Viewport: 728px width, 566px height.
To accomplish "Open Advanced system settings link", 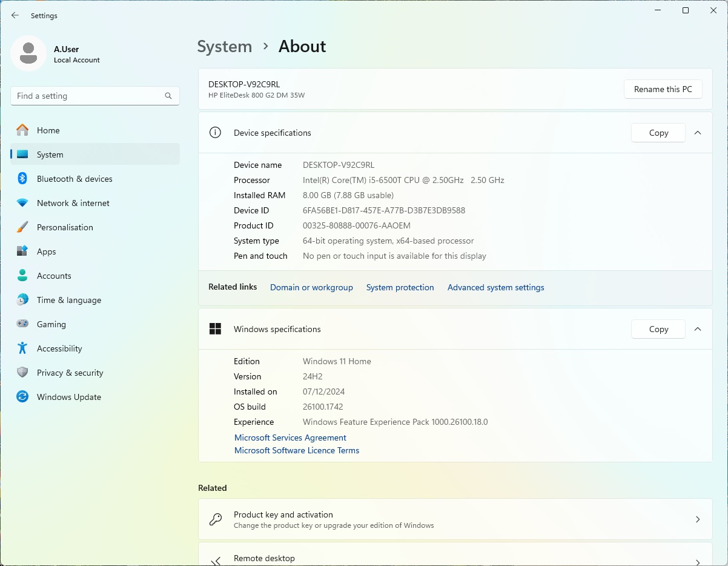I will (495, 287).
